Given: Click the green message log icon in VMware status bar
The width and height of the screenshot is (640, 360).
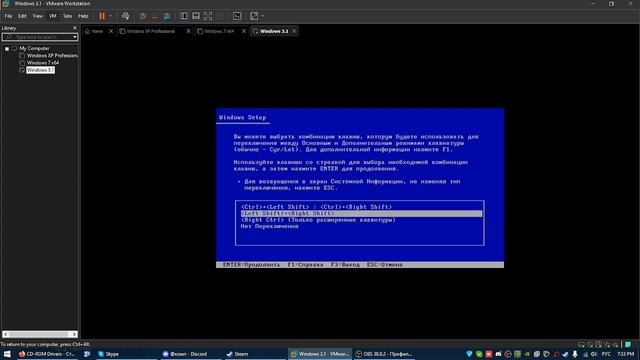Looking at the screenshot, I should (628, 345).
